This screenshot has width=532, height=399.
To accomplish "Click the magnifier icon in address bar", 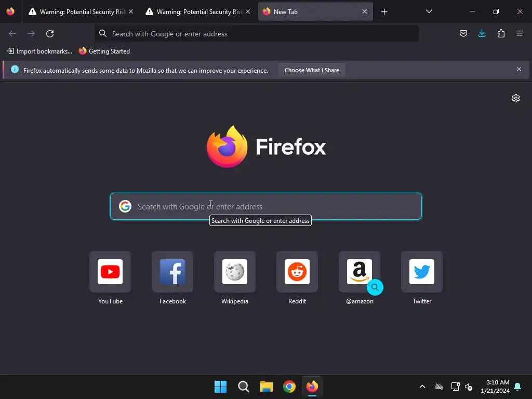I will 102,33.
